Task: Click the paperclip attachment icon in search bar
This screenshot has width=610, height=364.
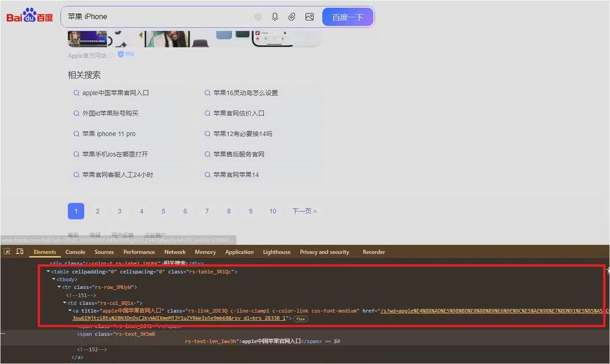Action: tap(292, 16)
